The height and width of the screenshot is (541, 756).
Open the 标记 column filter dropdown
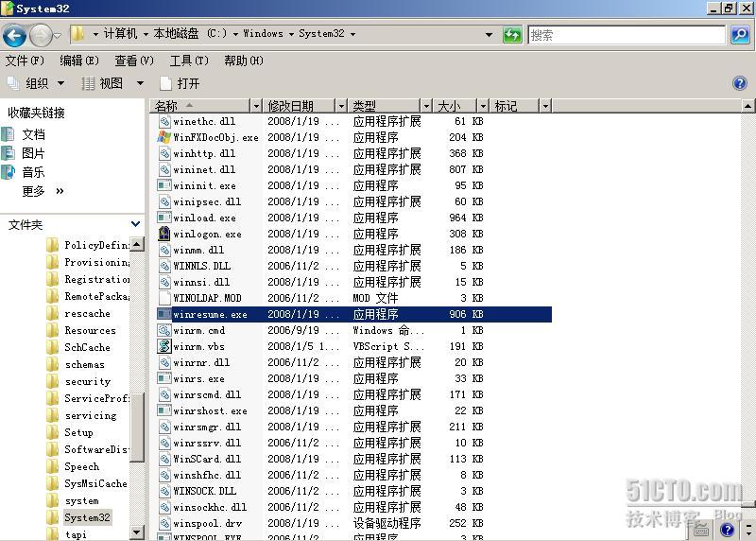(545, 106)
